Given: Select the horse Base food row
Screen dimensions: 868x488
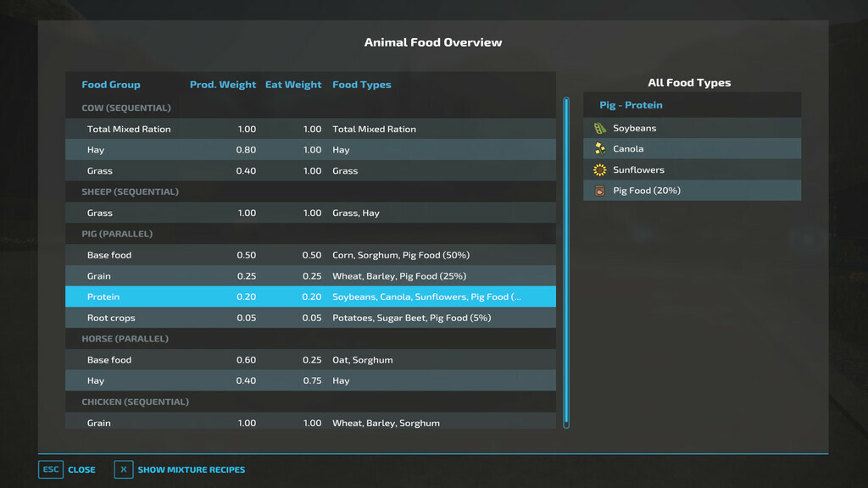Looking at the screenshot, I should click(x=310, y=360).
